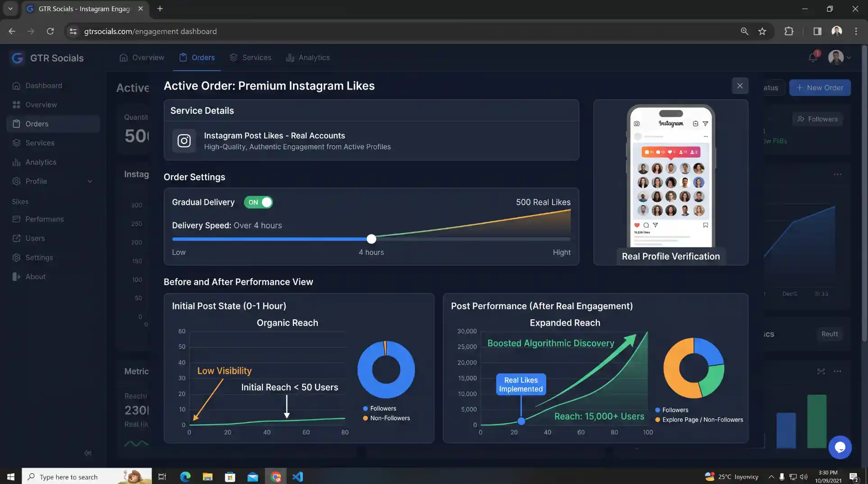This screenshot has width=868, height=484.
Task: Click the expand icon beside the bar chart card
Action: click(821, 371)
